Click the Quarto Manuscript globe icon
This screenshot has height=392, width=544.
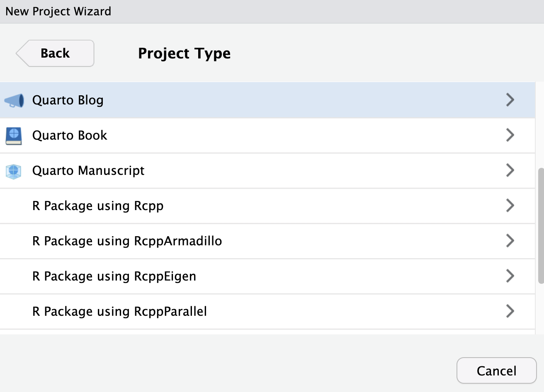(x=14, y=171)
